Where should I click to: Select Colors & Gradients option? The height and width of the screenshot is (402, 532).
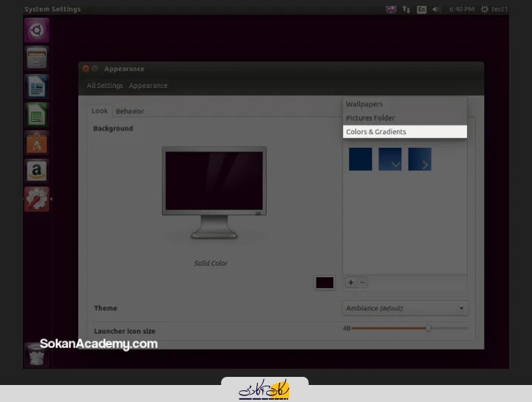click(376, 132)
